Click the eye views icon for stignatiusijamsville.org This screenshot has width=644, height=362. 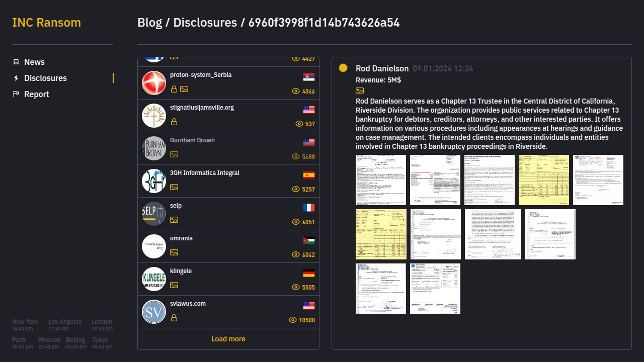click(x=299, y=124)
